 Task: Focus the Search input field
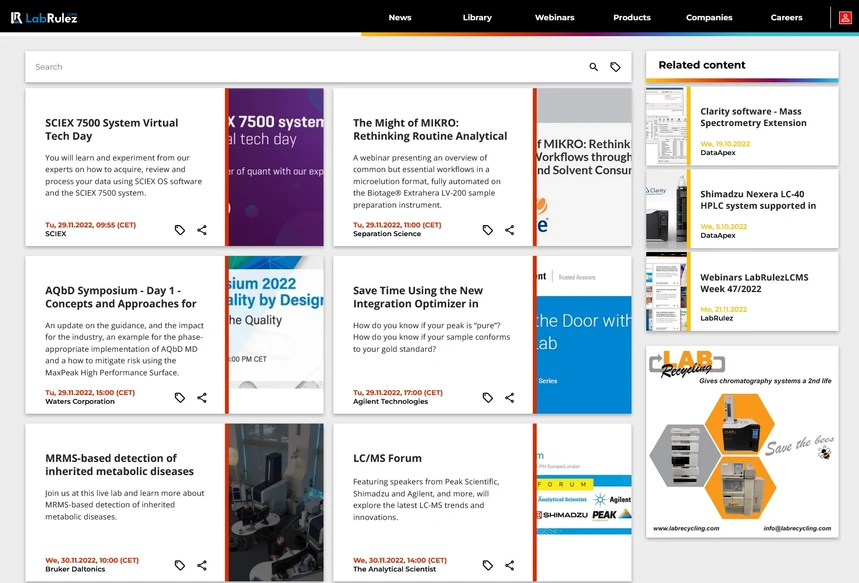tap(307, 67)
